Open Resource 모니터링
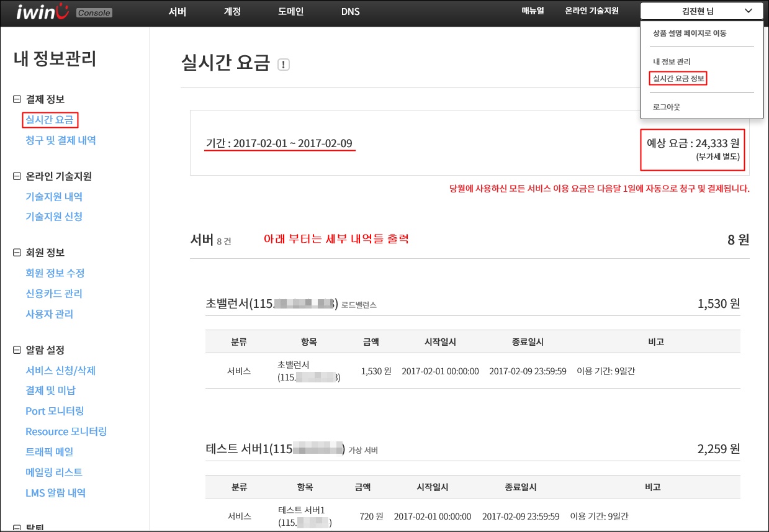This screenshot has width=769, height=532. click(x=66, y=431)
